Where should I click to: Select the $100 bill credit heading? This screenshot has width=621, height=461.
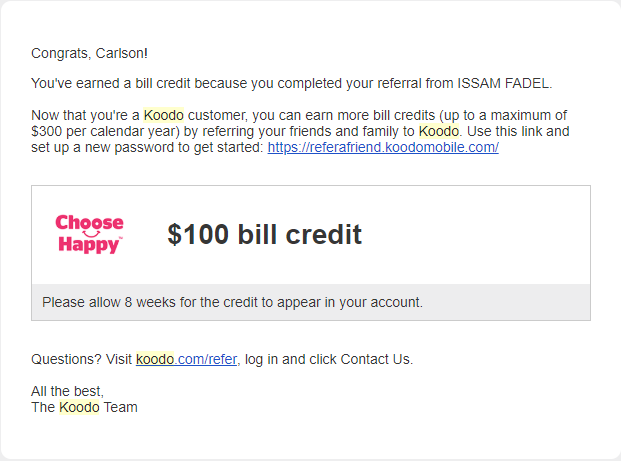[x=265, y=234]
